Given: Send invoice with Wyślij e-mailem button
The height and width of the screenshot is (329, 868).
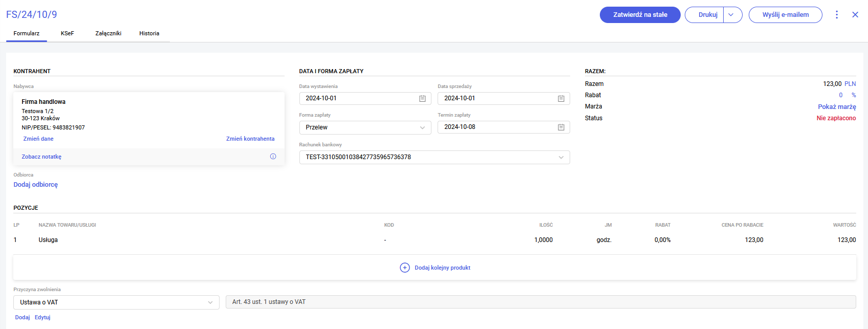Looking at the screenshot, I should click(x=785, y=15).
